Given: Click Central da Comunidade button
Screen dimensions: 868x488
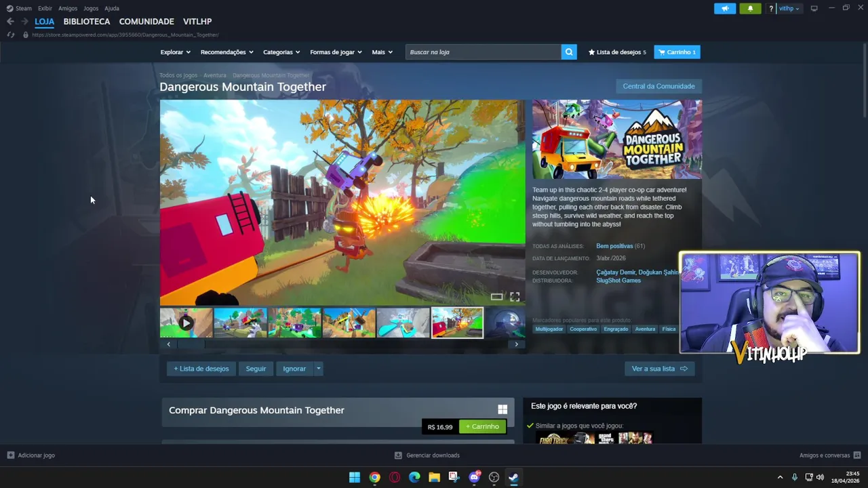Looking at the screenshot, I should click(658, 86).
